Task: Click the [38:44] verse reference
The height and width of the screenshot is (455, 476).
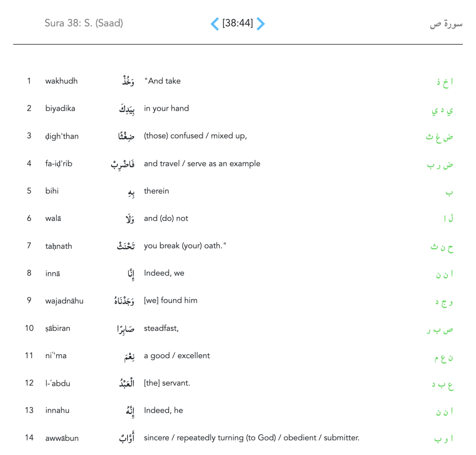Action: [x=238, y=23]
